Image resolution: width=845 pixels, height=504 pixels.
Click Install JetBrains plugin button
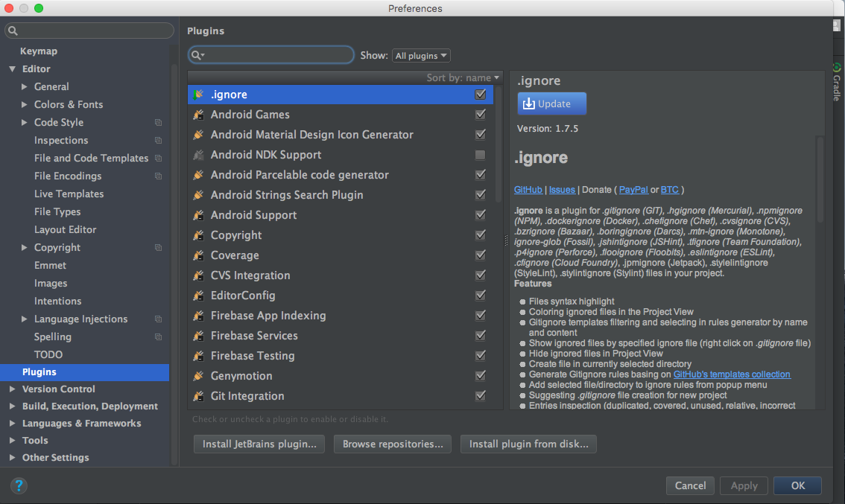(x=259, y=444)
